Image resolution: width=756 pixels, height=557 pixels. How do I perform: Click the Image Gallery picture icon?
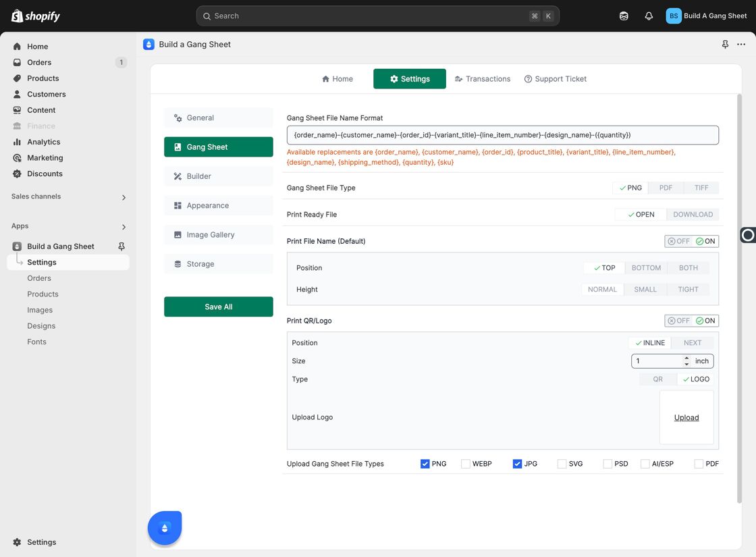click(178, 235)
